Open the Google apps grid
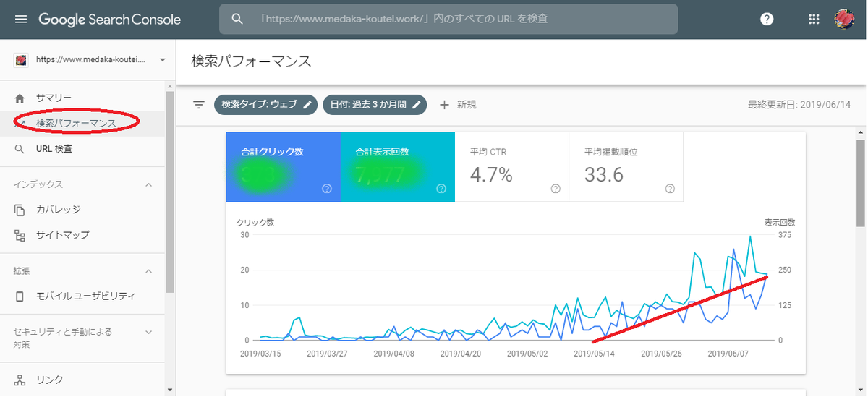868x397 pixels. coord(814,20)
